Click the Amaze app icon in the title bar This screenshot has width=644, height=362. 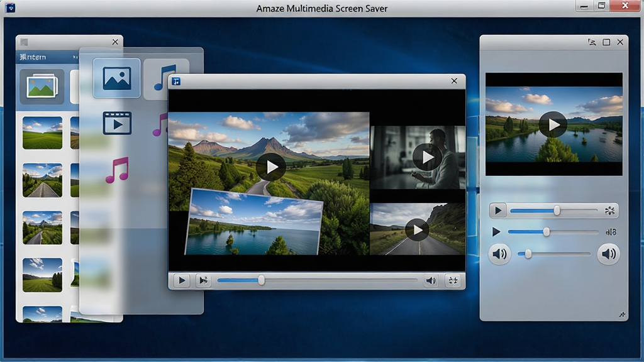(x=10, y=8)
